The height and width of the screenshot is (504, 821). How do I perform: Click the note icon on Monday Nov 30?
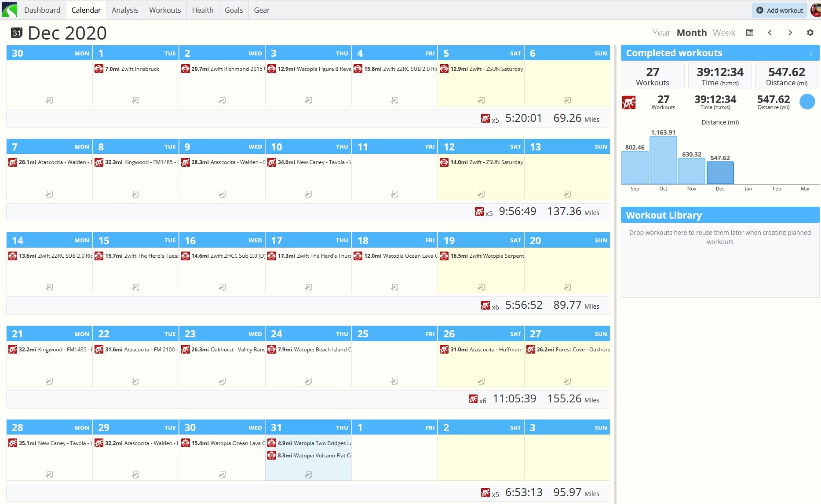click(x=49, y=101)
